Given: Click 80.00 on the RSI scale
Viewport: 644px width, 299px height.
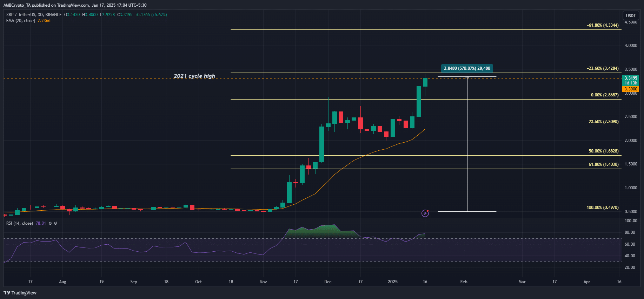Looking at the screenshot, I should 630,232.
